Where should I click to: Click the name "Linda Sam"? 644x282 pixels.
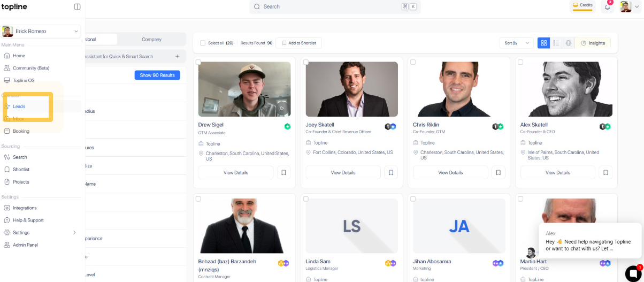tap(318, 262)
